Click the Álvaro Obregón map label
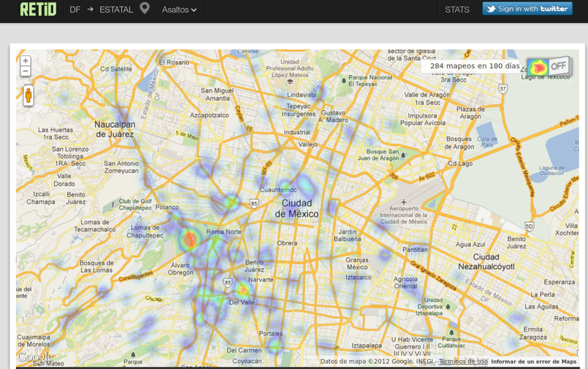The image size is (588, 369). pyautogui.click(x=180, y=269)
